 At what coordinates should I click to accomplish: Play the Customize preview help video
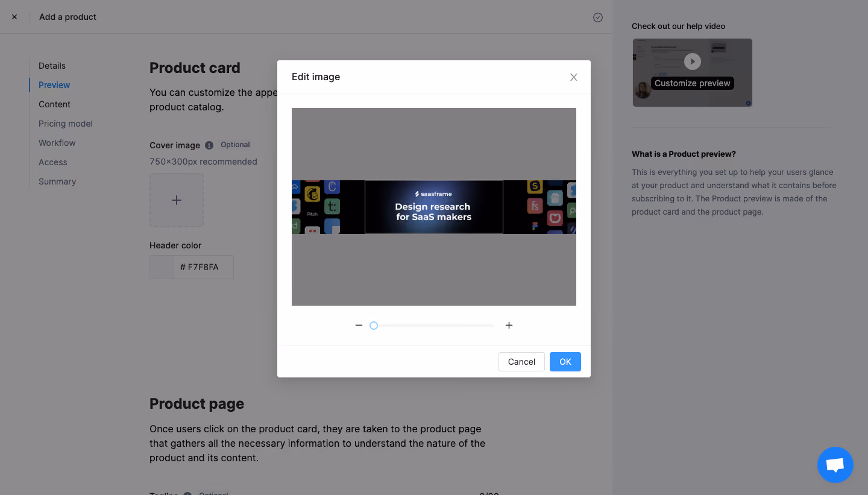[x=693, y=61]
